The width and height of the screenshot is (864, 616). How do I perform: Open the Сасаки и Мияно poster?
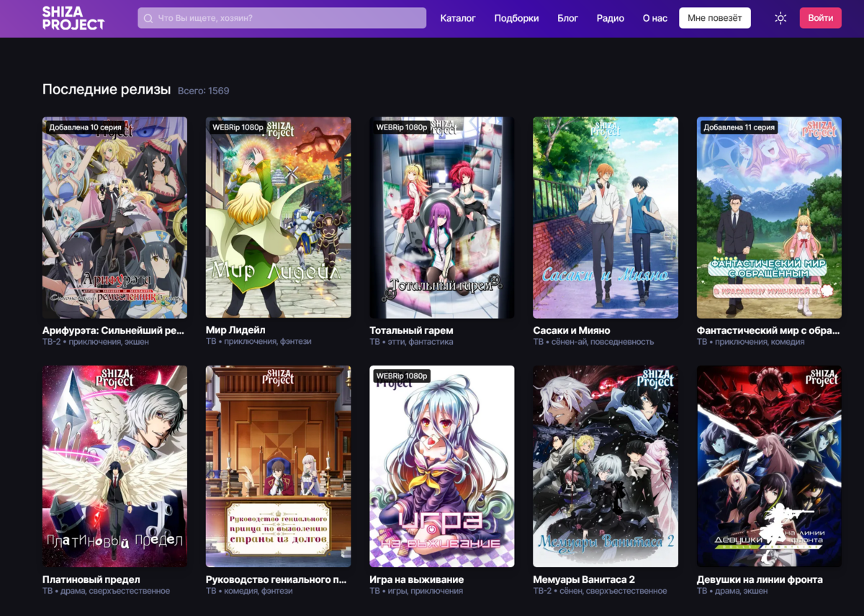pos(606,217)
